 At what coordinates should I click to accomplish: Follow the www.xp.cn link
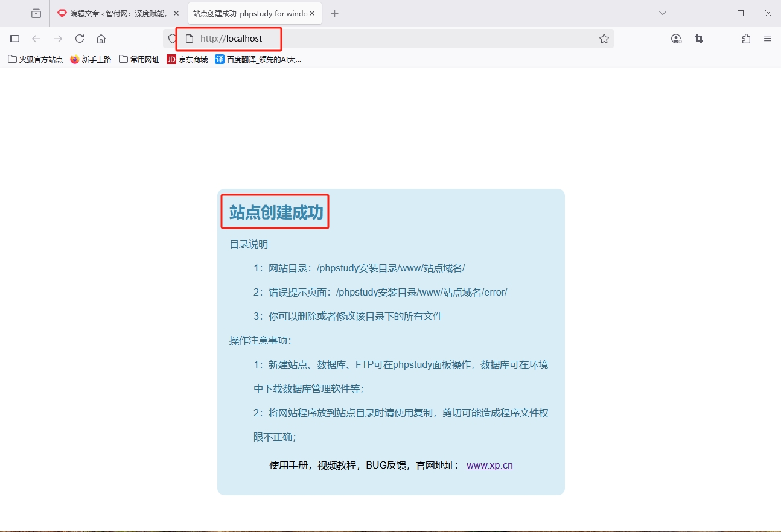(x=489, y=466)
